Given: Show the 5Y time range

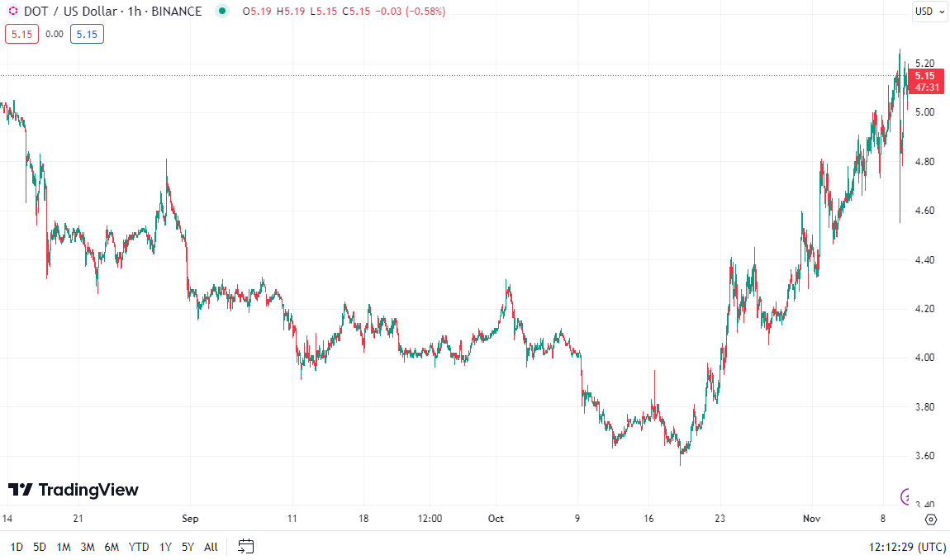Looking at the screenshot, I should point(188,547).
